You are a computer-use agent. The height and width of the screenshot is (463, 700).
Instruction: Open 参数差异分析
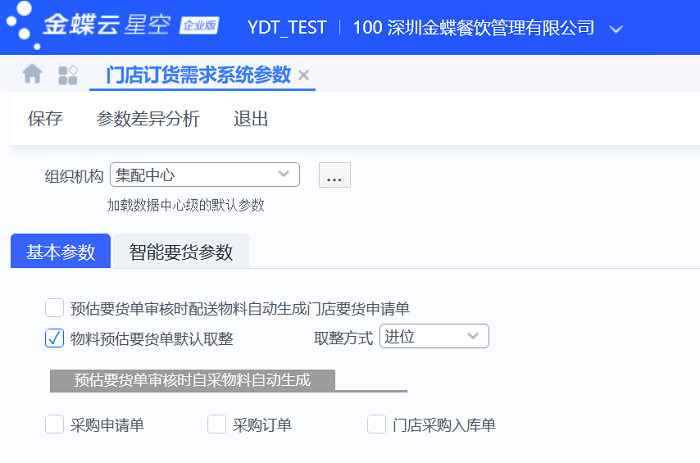(x=148, y=119)
